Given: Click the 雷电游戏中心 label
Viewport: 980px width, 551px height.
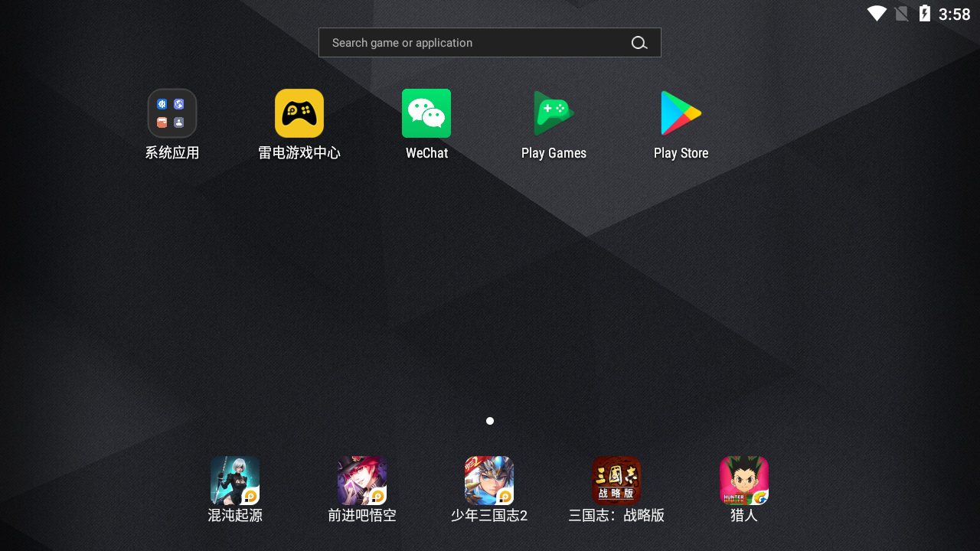Looking at the screenshot, I should coord(299,153).
